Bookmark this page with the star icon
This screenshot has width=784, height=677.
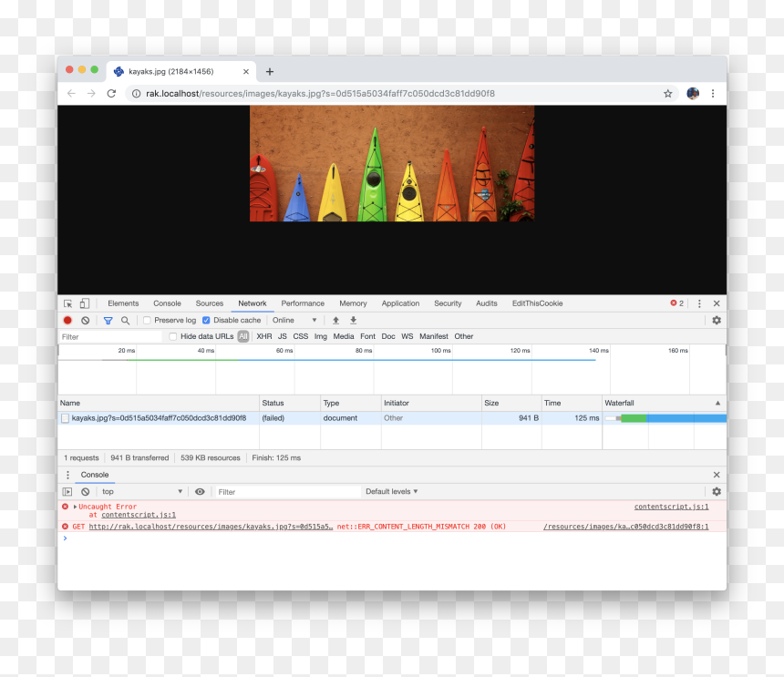(x=667, y=94)
